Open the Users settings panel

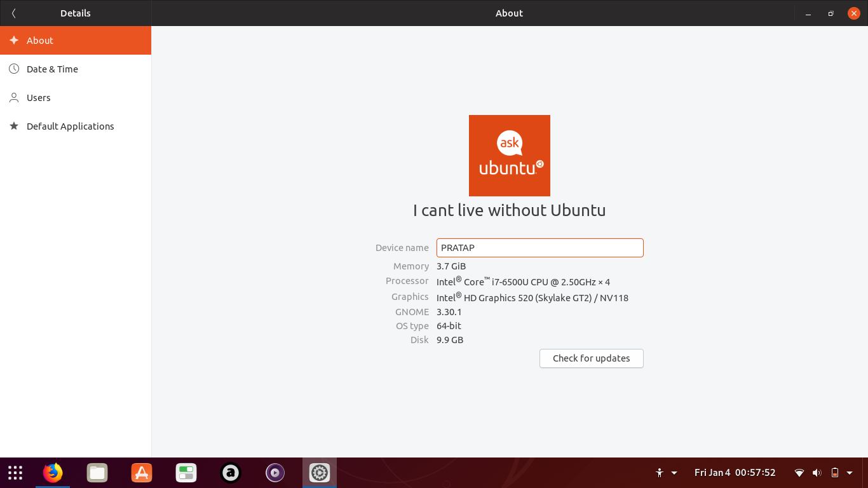click(38, 97)
